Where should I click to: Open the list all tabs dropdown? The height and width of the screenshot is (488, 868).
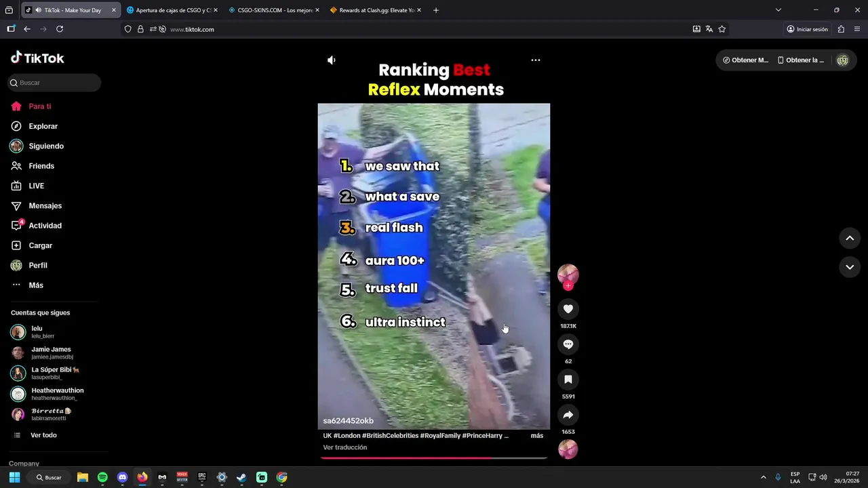click(x=778, y=10)
